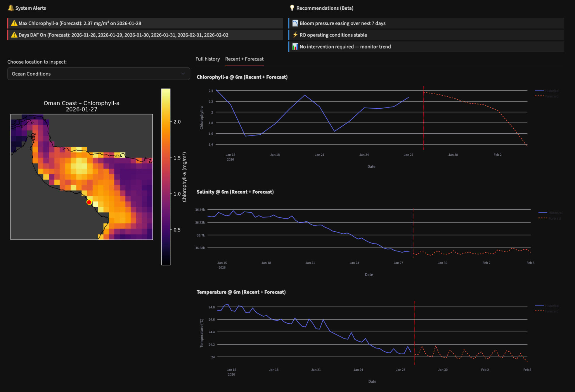575x392 pixels.
Task: Switch to the Full history tab
Action: [207, 59]
